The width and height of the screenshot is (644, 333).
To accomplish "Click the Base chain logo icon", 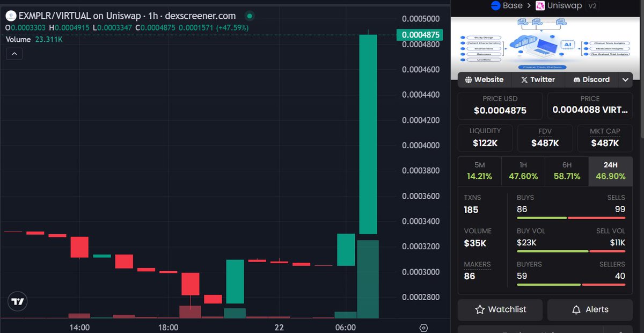I will click(x=495, y=5).
